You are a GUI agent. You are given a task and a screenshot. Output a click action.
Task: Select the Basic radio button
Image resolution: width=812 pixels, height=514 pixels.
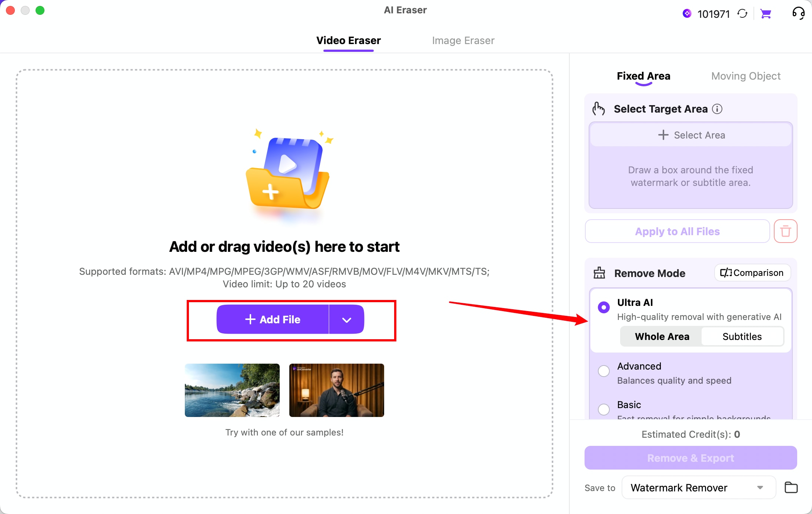coord(604,409)
